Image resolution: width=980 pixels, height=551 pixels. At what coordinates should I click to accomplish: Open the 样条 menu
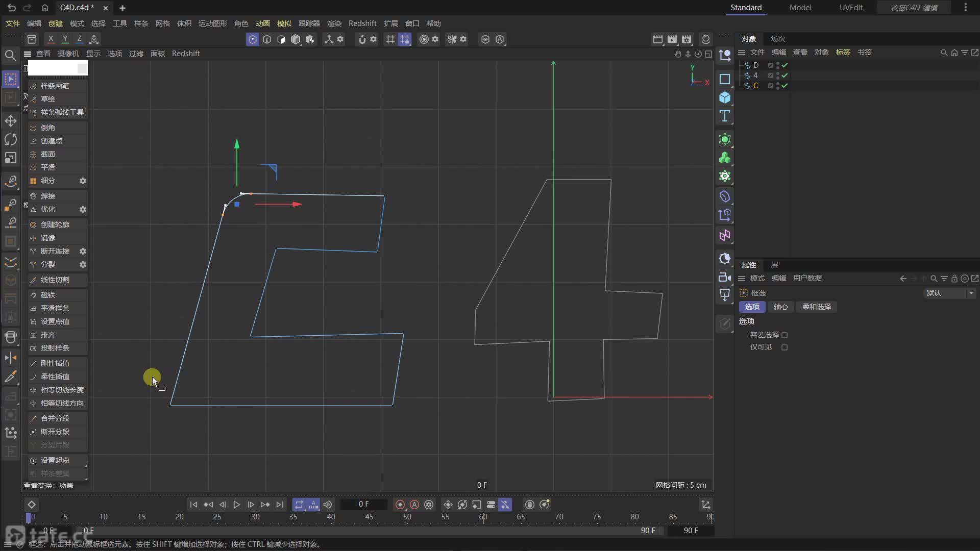(141, 23)
